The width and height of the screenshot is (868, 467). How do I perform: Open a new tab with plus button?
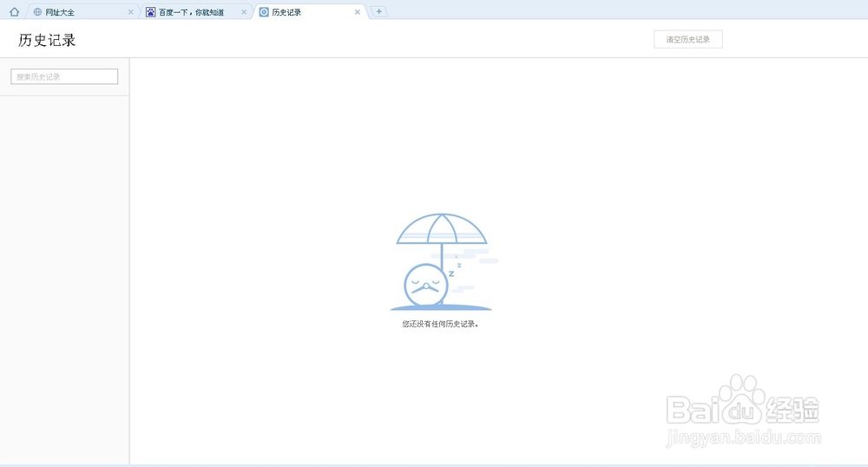click(x=378, y=11)
